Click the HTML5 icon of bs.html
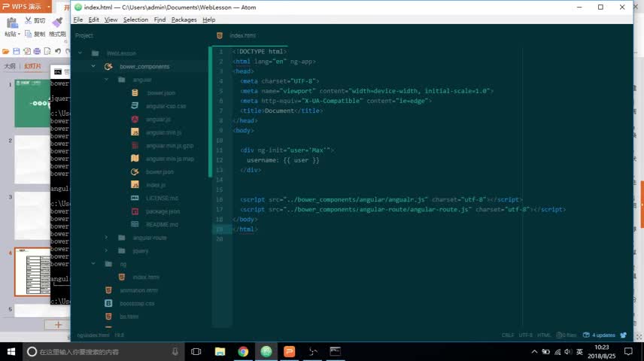The height and width of the screenshot is (361, 644). point(108,316)
